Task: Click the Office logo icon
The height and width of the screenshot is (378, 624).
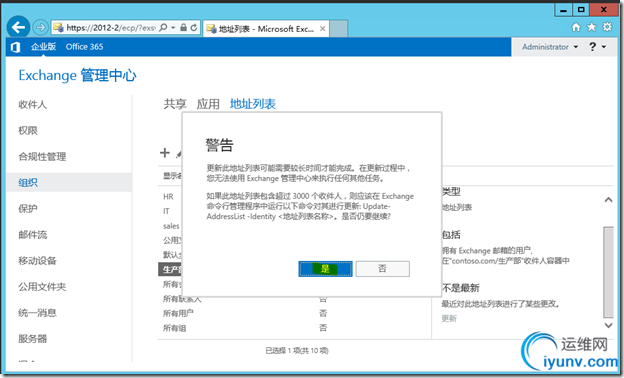Action: pos(16,47)
